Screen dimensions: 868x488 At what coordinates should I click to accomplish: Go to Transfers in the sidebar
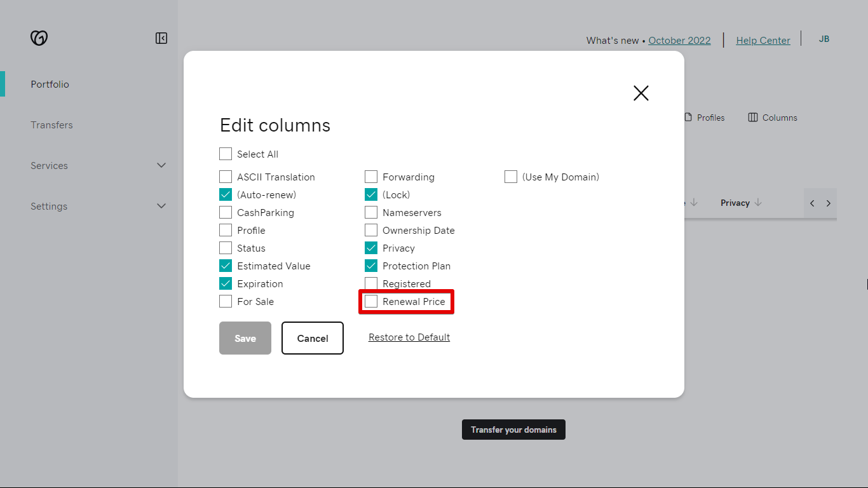(51, 125)
